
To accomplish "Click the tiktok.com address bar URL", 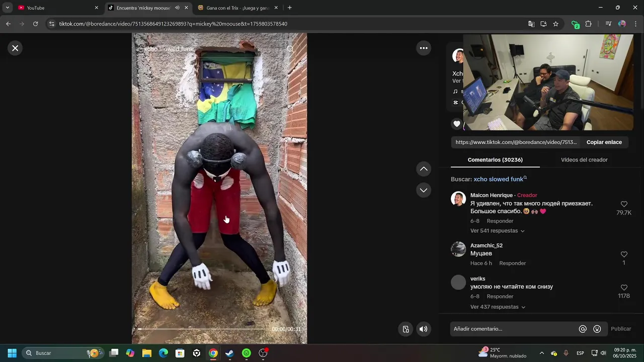I will [x=173, y=24].
